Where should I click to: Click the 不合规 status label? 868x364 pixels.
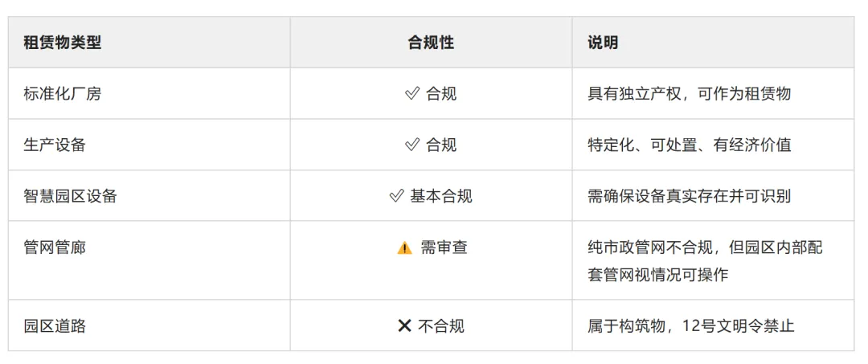441,325
